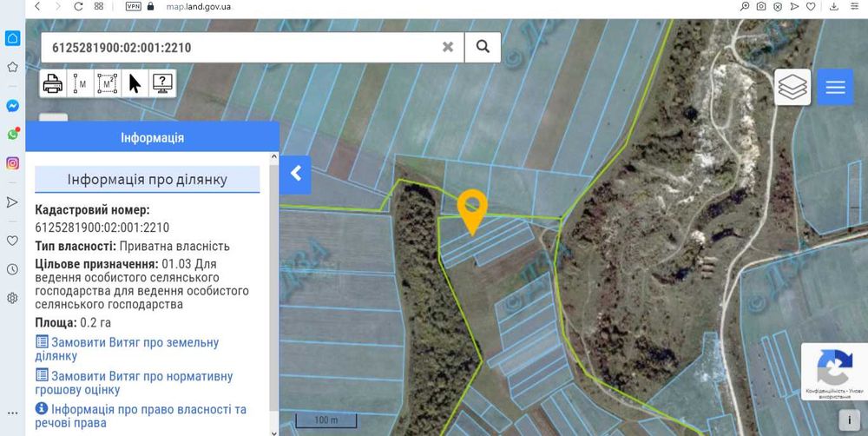Open the map layers button
This screenshot has width=868, height=436.
(x=792, y=87)
